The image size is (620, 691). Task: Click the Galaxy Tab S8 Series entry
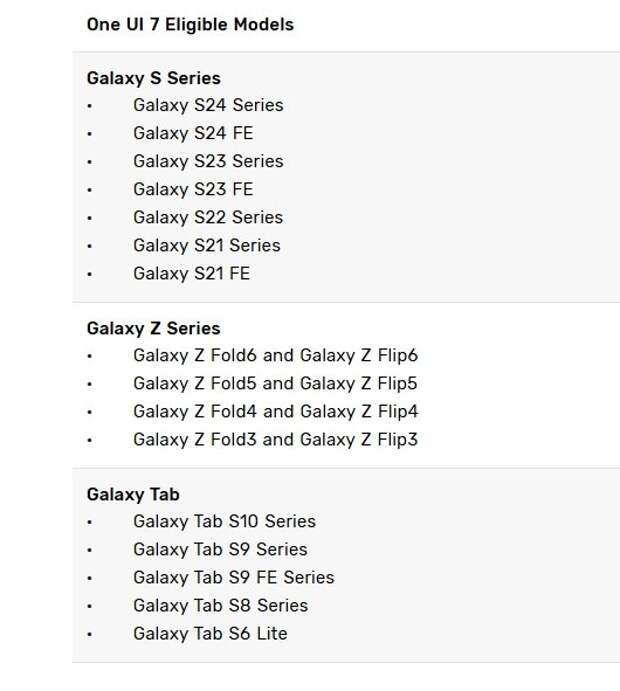[221, 606]
